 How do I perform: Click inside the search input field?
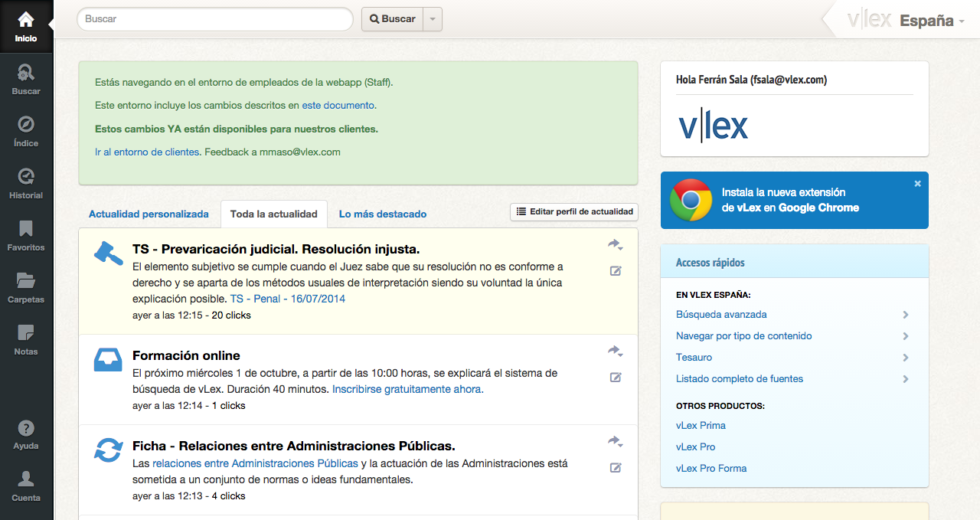(x=214, y=19)
